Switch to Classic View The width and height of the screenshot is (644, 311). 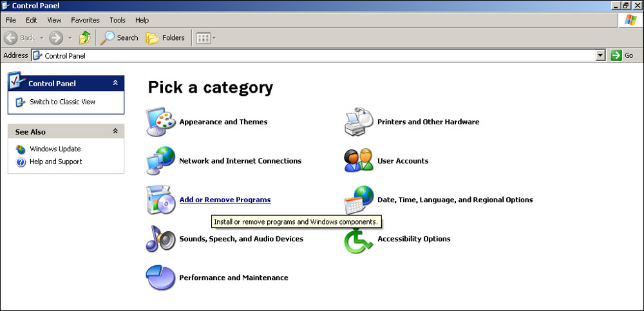pyautogui.click(x=62, y=102)
